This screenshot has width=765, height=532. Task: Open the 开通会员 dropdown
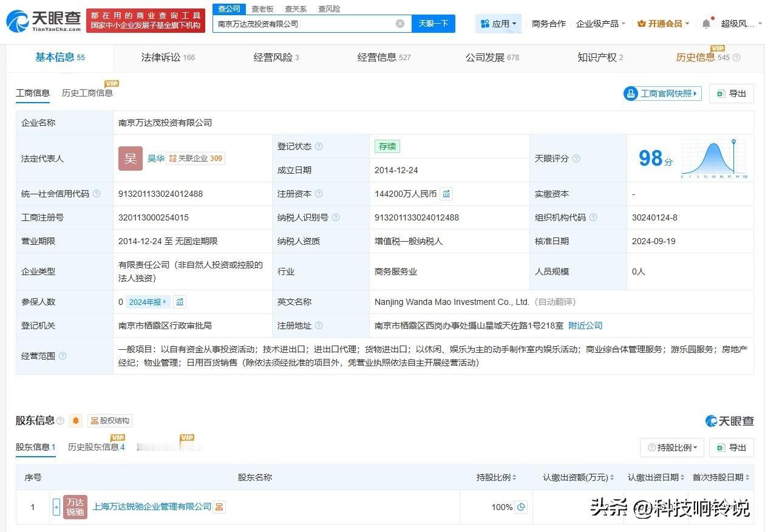coord(663,24)
